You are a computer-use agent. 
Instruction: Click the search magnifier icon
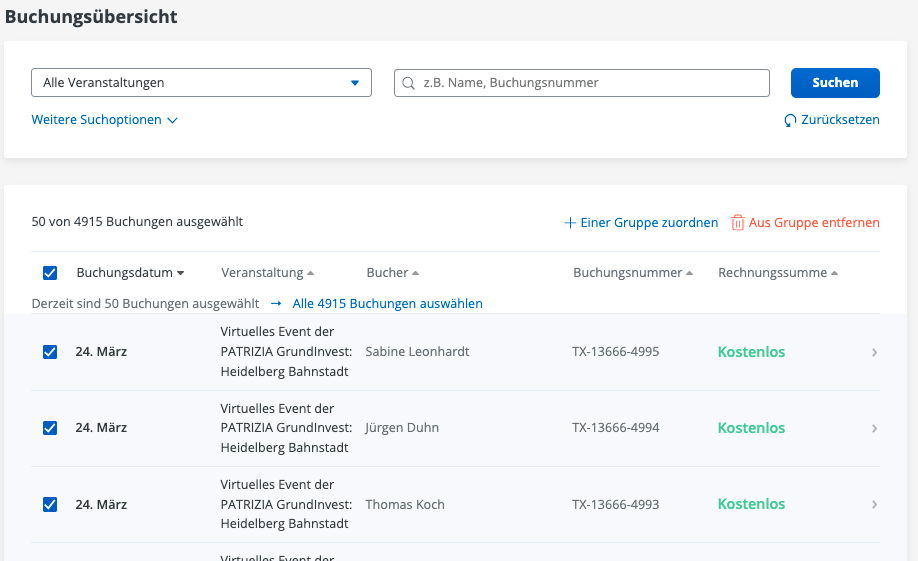point(408,83)
